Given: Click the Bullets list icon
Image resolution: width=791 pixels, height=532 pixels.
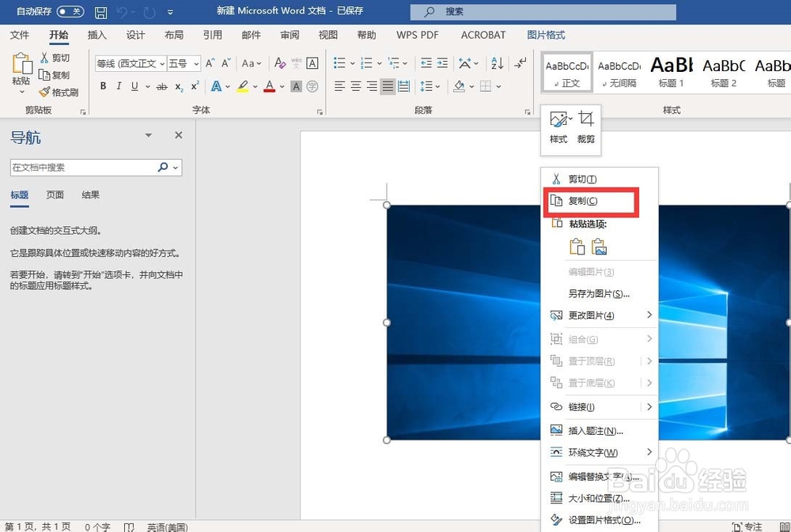Looking at the screenshot, I should [x=339, y=63].
